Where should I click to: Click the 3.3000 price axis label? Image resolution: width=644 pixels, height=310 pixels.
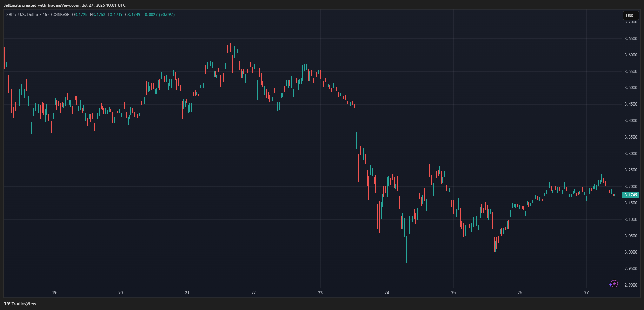click(x=631, y=154)
